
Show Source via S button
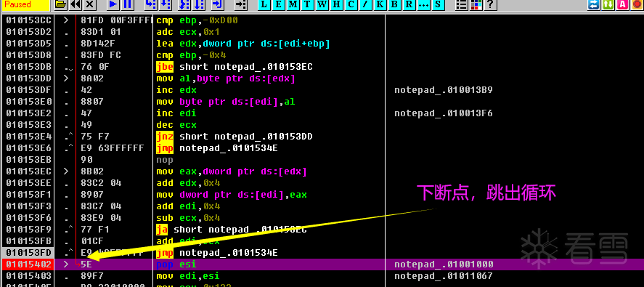point(439,5)
